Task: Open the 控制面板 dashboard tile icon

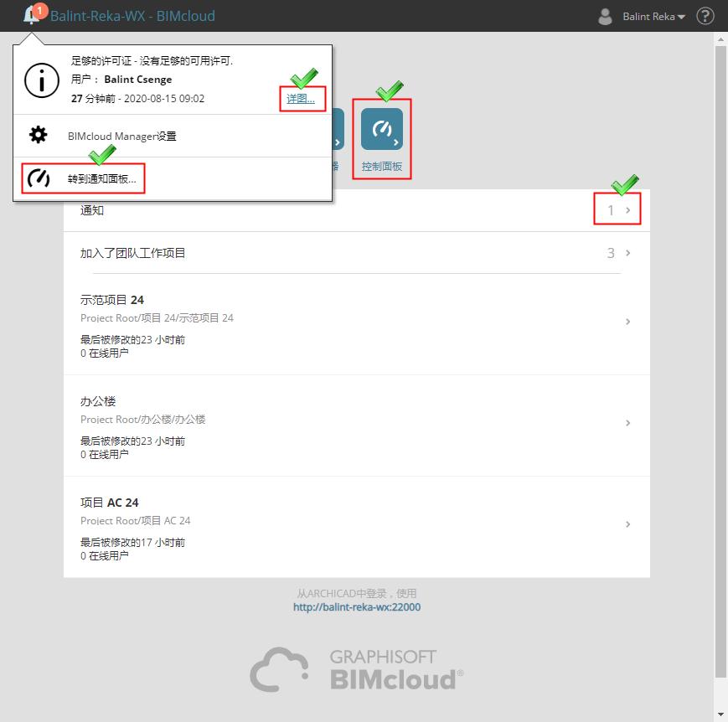Action: click(382, 129)
